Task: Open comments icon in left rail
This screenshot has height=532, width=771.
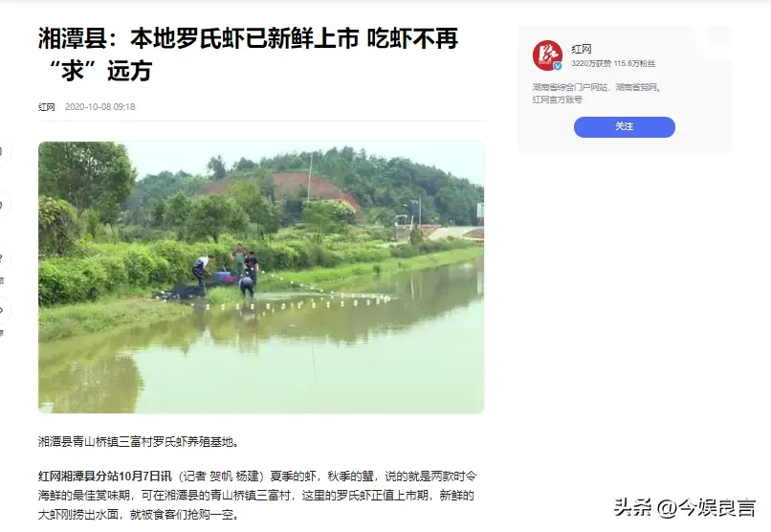Action: [x=2, y=204]
